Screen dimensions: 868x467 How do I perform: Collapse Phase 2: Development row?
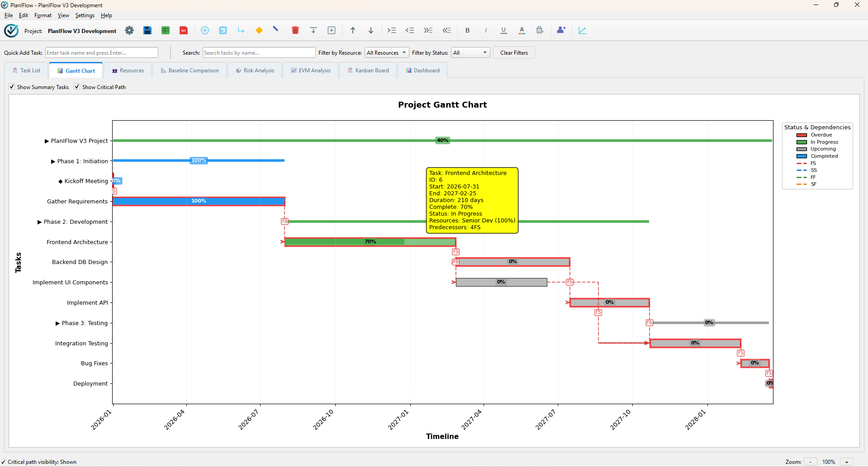click(39, 222)
